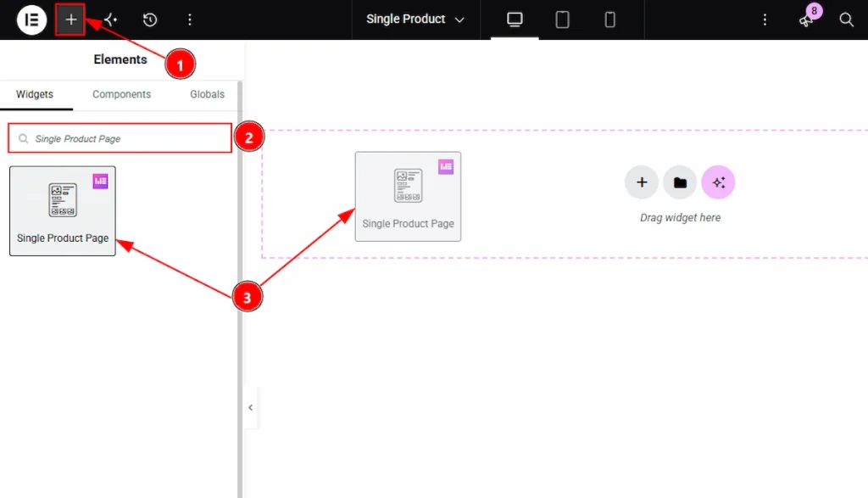Viewport: 868px width, 498px height.
Task: Open the site settings sparkle icon
Action: click(110, 20)
